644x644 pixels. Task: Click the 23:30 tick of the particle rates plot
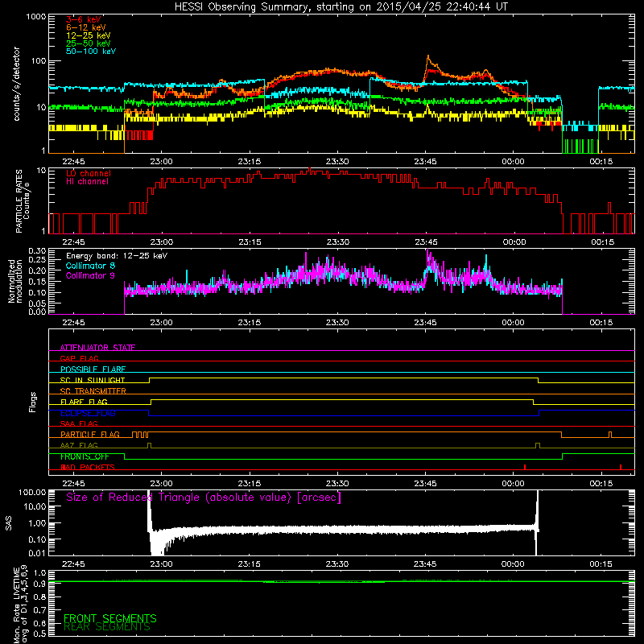[x=337, y=242]
